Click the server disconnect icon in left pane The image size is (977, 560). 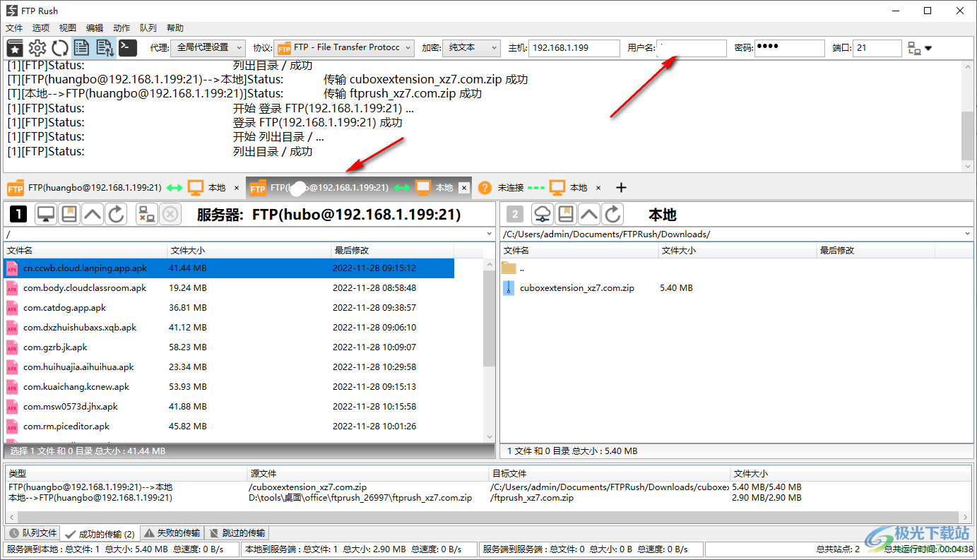pyautogui.click(x=147, y=215)
